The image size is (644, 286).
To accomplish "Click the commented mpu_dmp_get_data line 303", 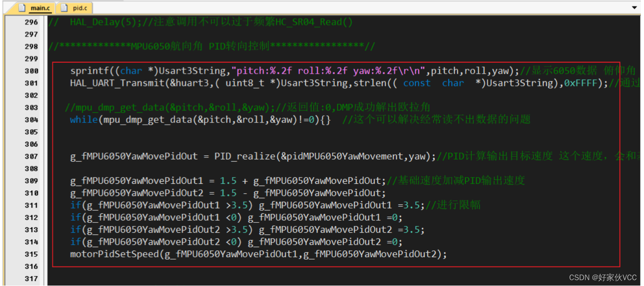I will pos(247,107).
